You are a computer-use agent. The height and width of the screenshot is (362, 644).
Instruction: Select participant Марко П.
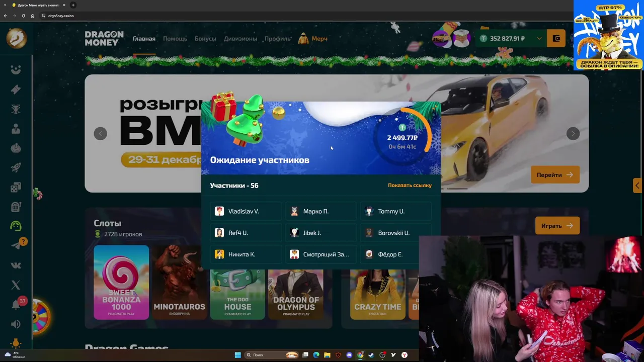point(320,211)
